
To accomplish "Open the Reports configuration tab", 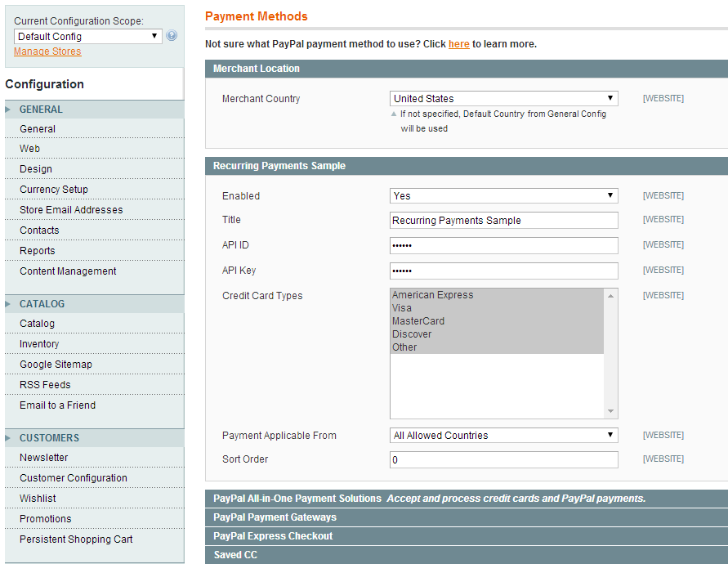I will click(x=94, y=251).
